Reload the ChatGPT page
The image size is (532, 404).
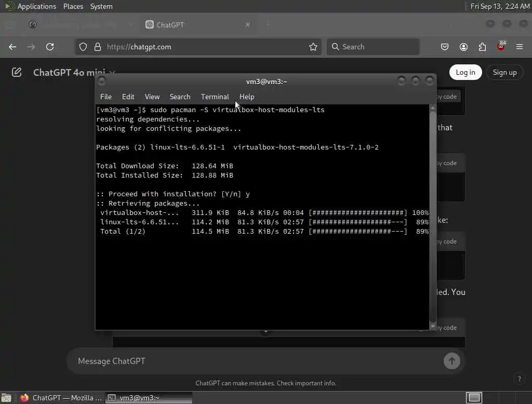(50, 47)
